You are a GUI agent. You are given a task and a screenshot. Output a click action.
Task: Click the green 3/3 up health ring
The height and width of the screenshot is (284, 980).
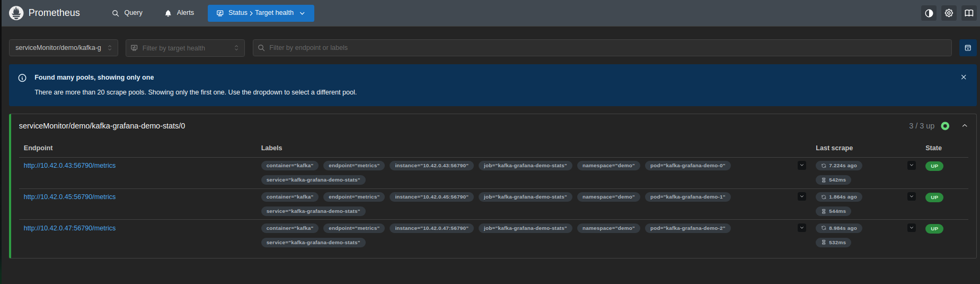click(945, 126)
